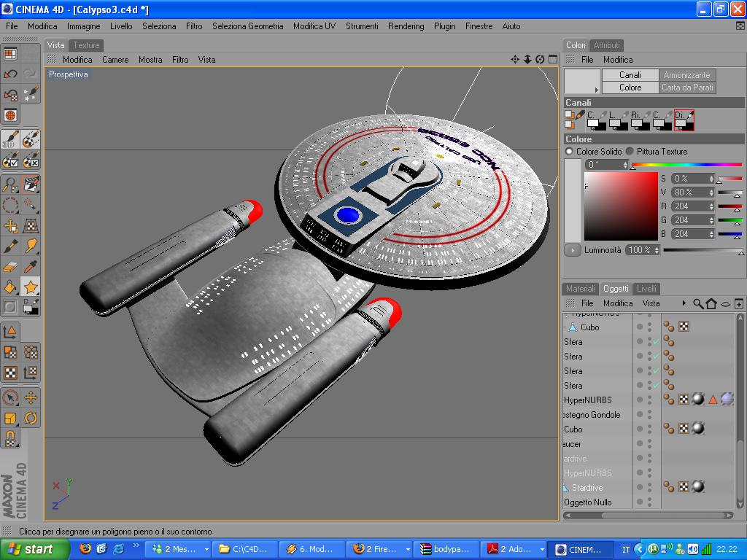
Task: Open the '2 Mes...' taskbar group dropdown
Action: coord(206,550)
